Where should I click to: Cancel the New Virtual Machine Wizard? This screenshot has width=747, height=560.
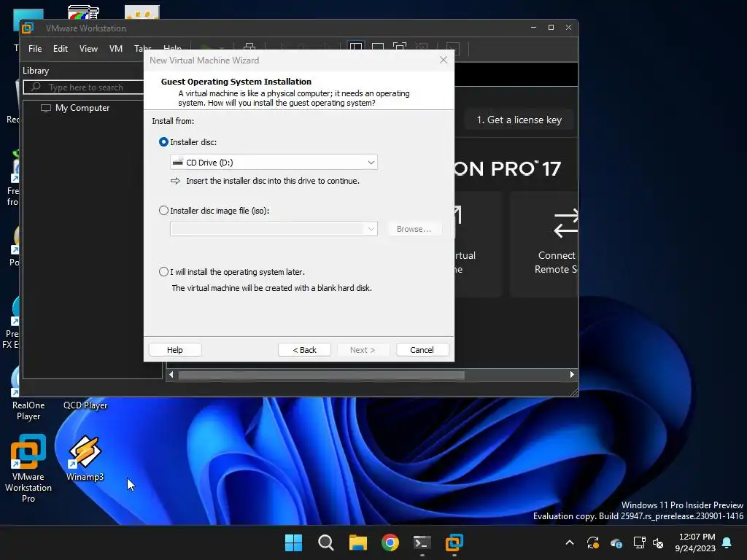[x=422, y=350]
